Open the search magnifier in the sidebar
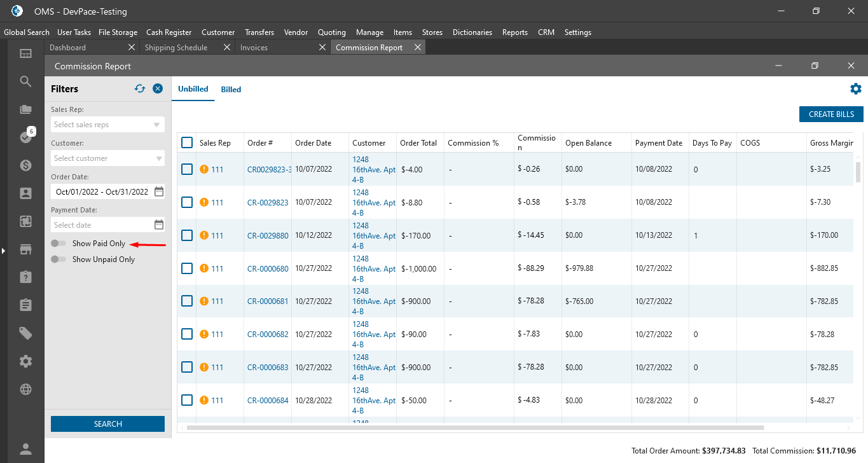Viewport: 868px width, 463px height. pyautogui.click(x=25, y=81)
